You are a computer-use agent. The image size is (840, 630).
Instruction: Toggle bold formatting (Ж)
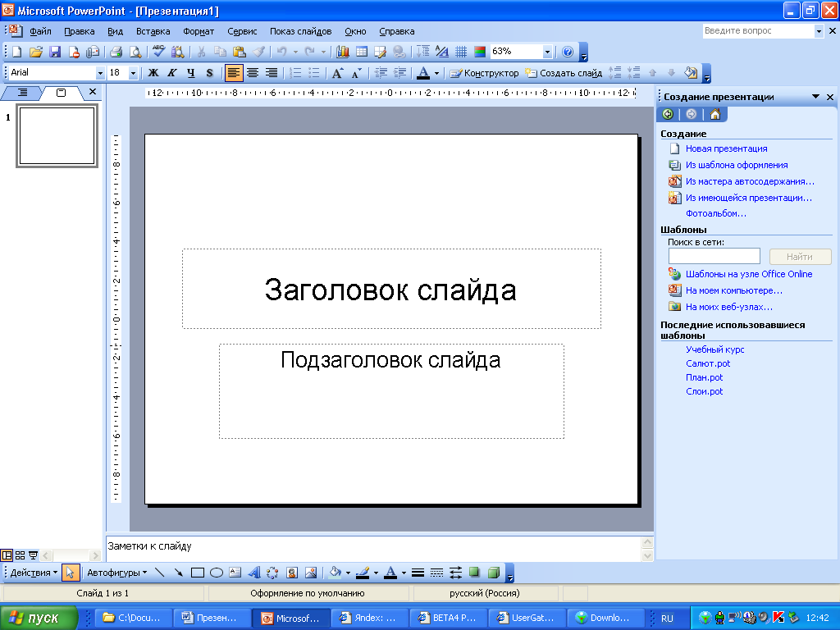tap(153, 73)
